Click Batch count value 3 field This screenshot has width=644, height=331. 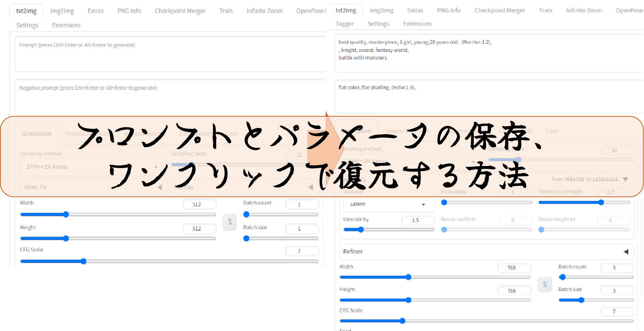(x=617, y=268)
